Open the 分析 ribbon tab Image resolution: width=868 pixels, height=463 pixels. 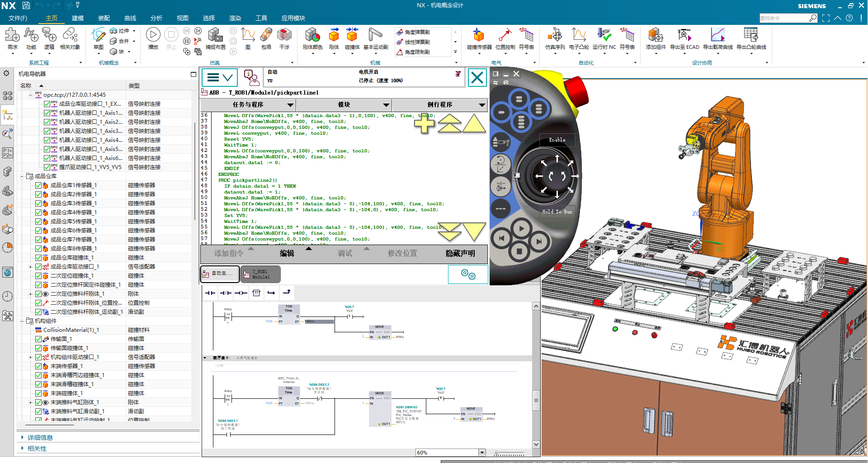[156, 18]
